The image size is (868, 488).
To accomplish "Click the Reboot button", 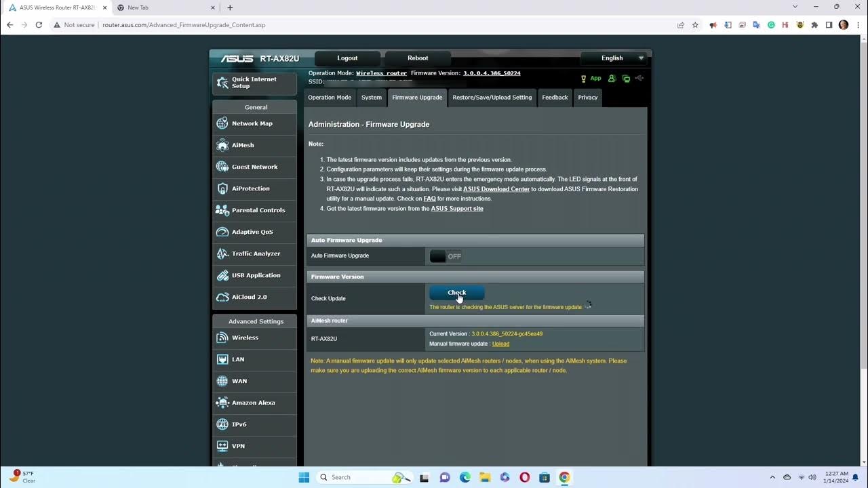I will coord(418,58).
